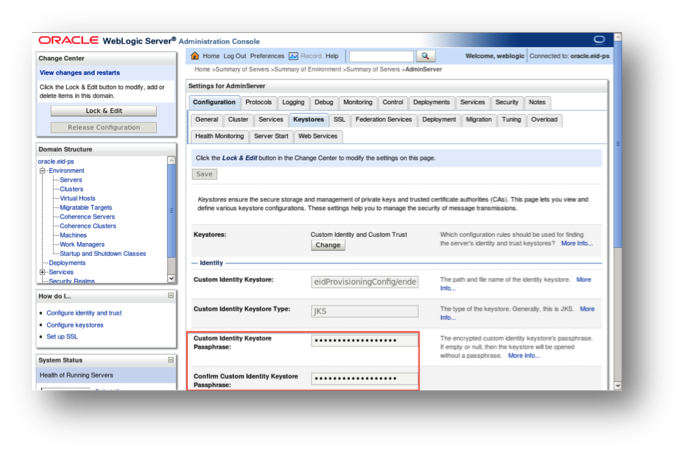Click Custom Identity Keystore Type field
687x455 pixels.
click(x=365, y=311)
